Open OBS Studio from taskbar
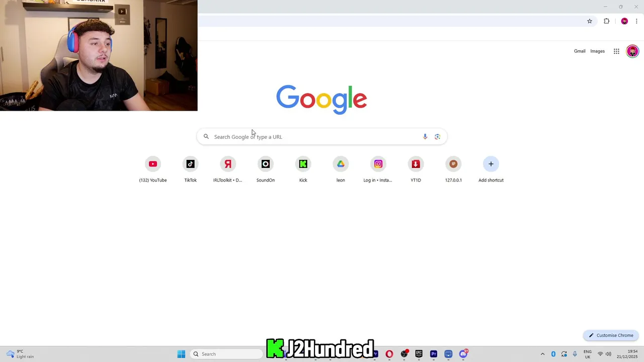Screen dimensions: 644x362 point(404,354)
